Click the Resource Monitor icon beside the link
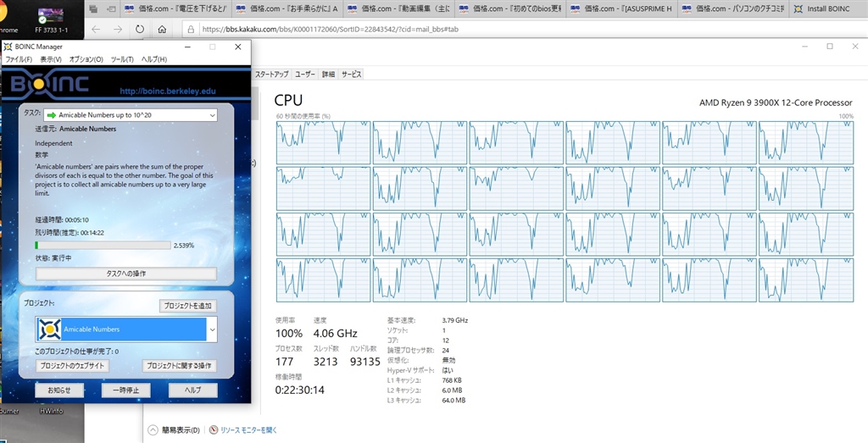This screenshot has height=443, width=868. click(214, 429)
